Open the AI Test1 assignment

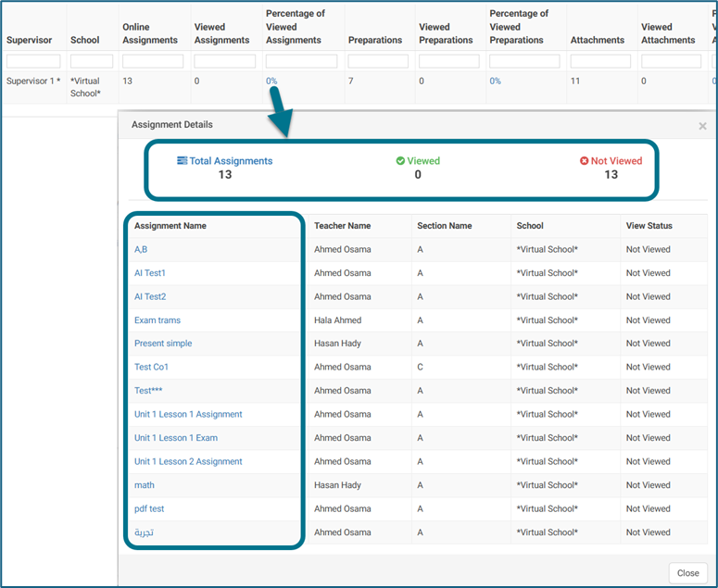tap(150, 273)
